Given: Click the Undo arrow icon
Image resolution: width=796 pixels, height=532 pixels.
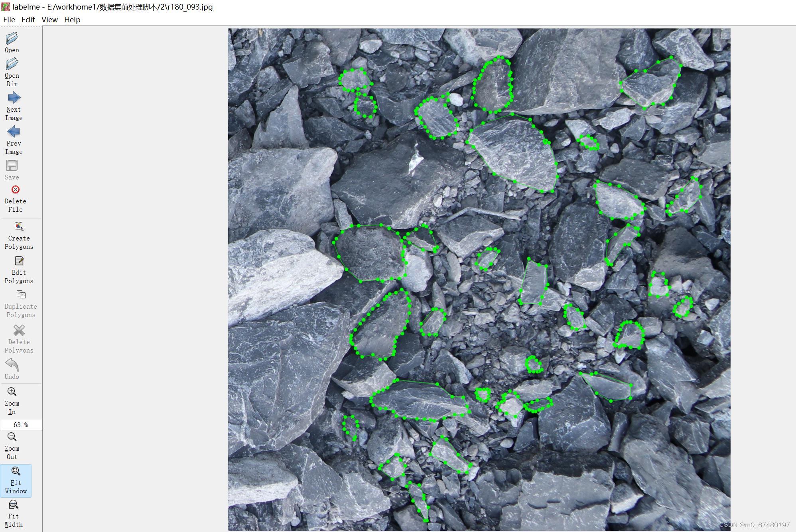Looking at the screenshot, I should click(x=12, y=365).
